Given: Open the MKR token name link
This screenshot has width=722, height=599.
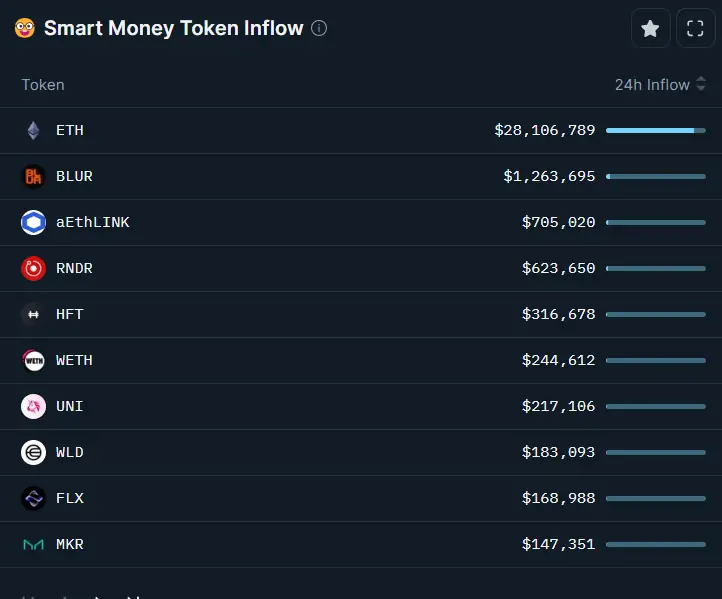Looking at the screenshot, I should (x=70, y=544).
